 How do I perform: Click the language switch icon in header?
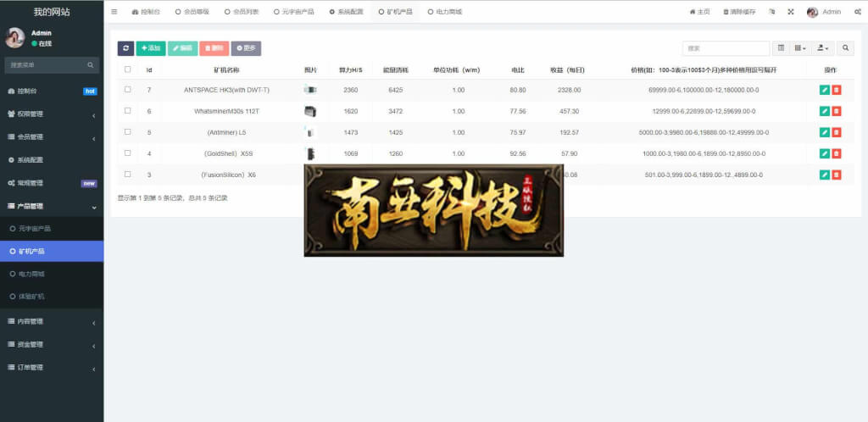[x=772, y=12]
